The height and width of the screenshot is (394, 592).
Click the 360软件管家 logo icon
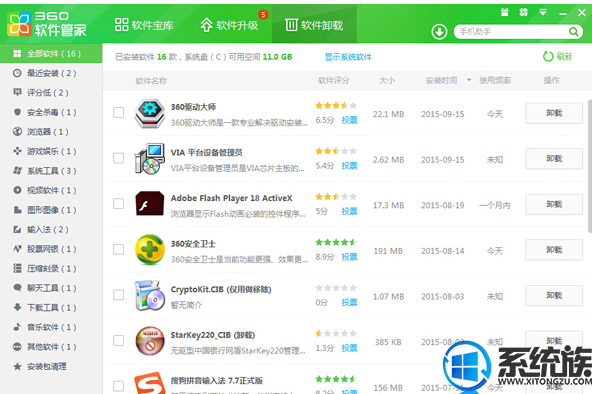pyautogui.click(x=19, y=24)
